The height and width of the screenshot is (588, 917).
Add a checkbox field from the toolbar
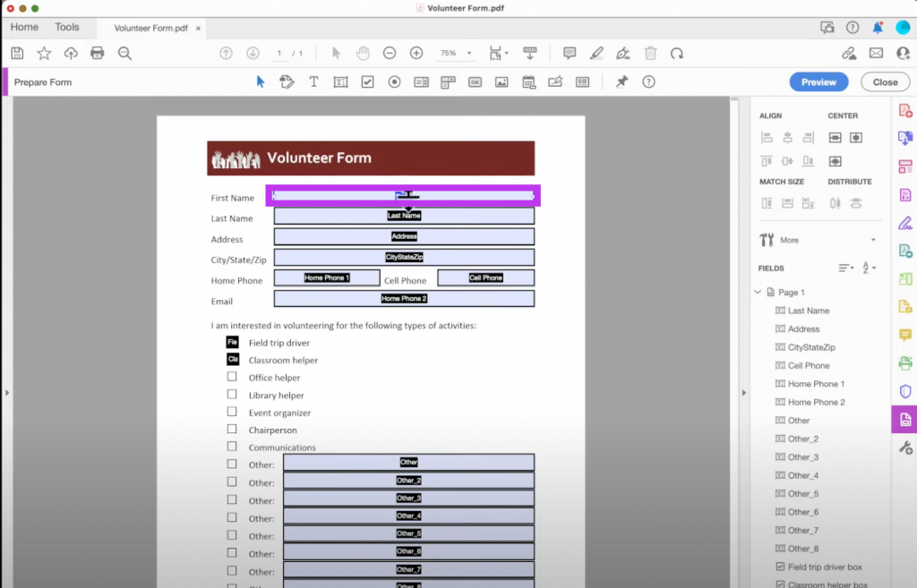[366, 81]
